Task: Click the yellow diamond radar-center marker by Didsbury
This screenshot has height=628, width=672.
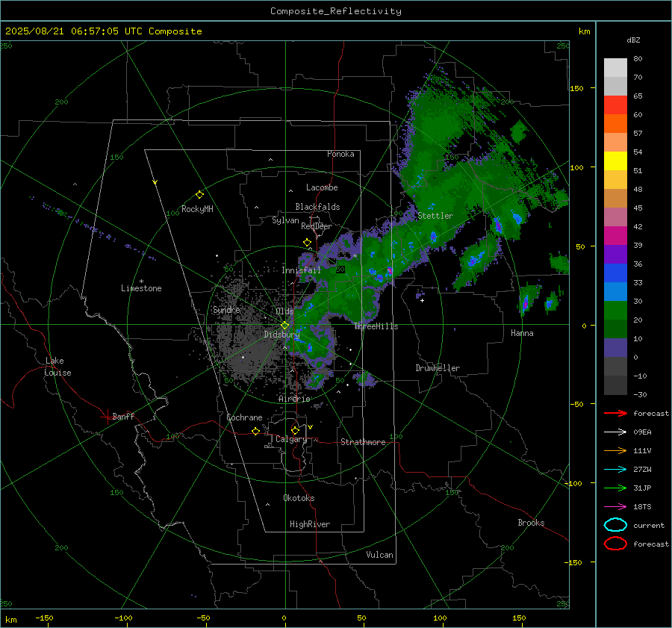Action: coord(284,326)
